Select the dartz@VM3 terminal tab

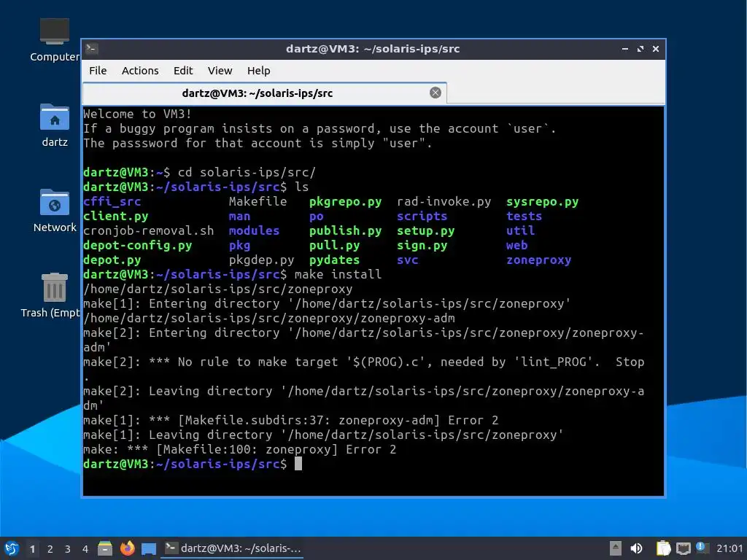click(264, 93)
